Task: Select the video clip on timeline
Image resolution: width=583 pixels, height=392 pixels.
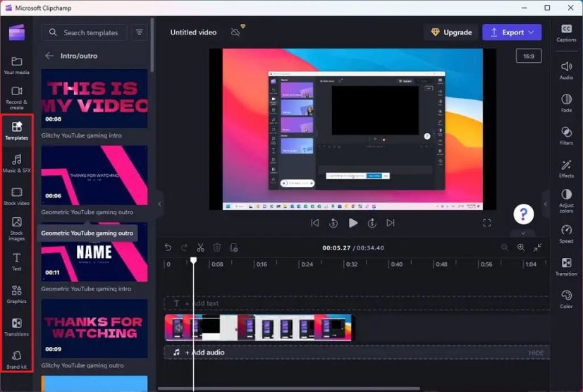Action: coord(259,328)
